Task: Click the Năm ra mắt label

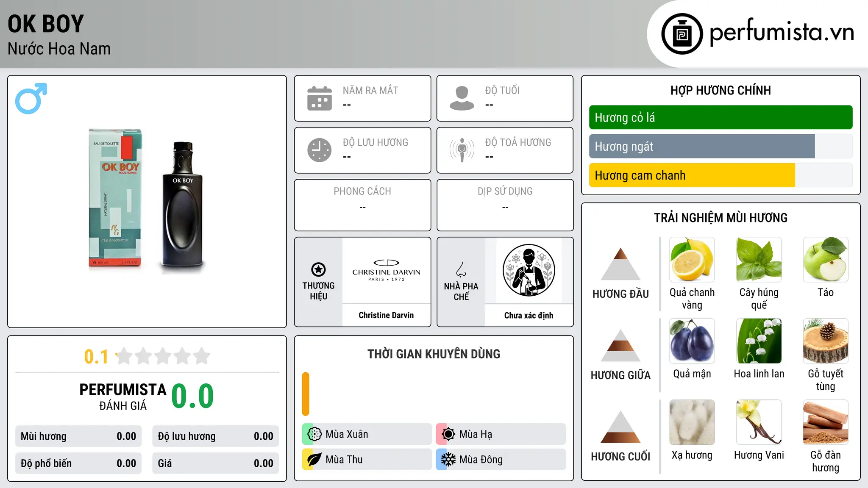Action: coord(370,90)
